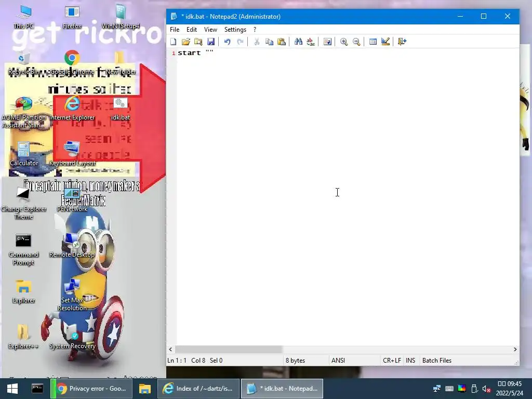Switch to Index of /~dartz Internet Explorer window
532x399 pixels.
coord(198,389)
